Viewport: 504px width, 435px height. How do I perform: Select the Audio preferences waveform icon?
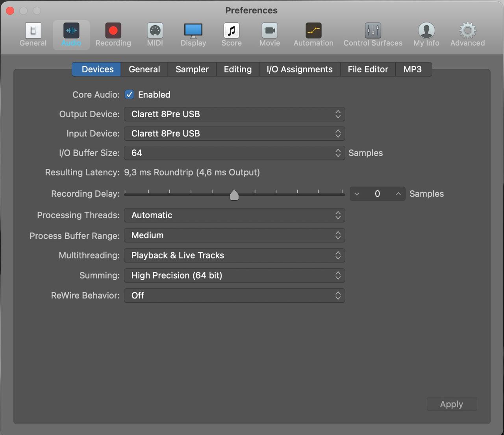tap(71, 31)
